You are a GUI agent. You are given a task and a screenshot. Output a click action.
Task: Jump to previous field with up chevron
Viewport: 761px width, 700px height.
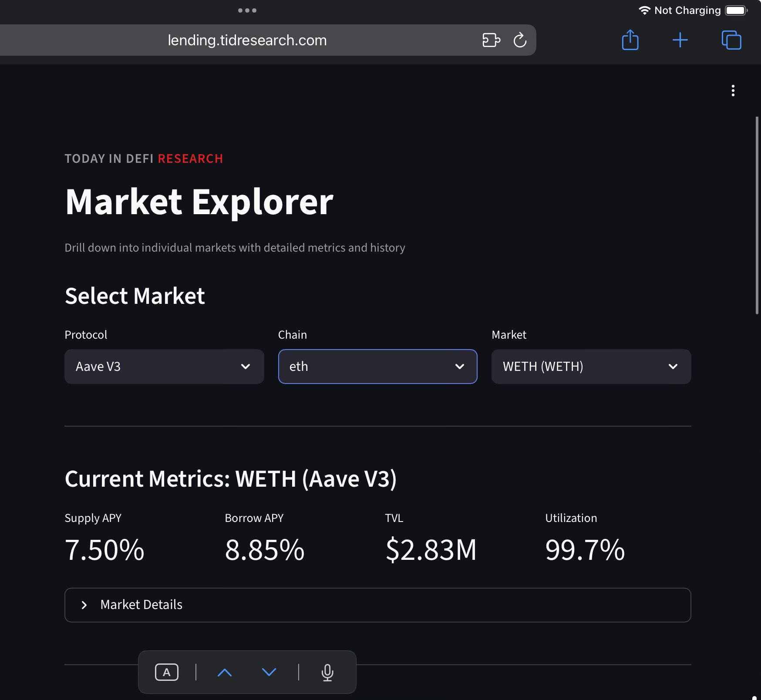[225, 672]
